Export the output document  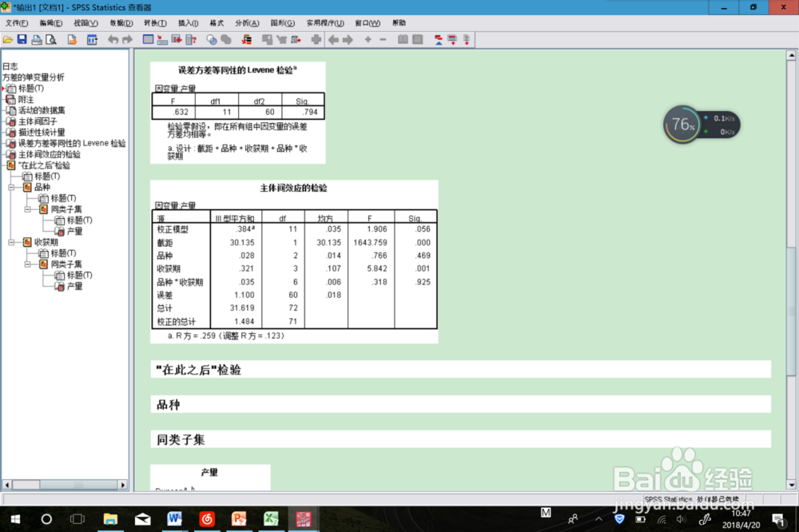(x=71, y=38)
